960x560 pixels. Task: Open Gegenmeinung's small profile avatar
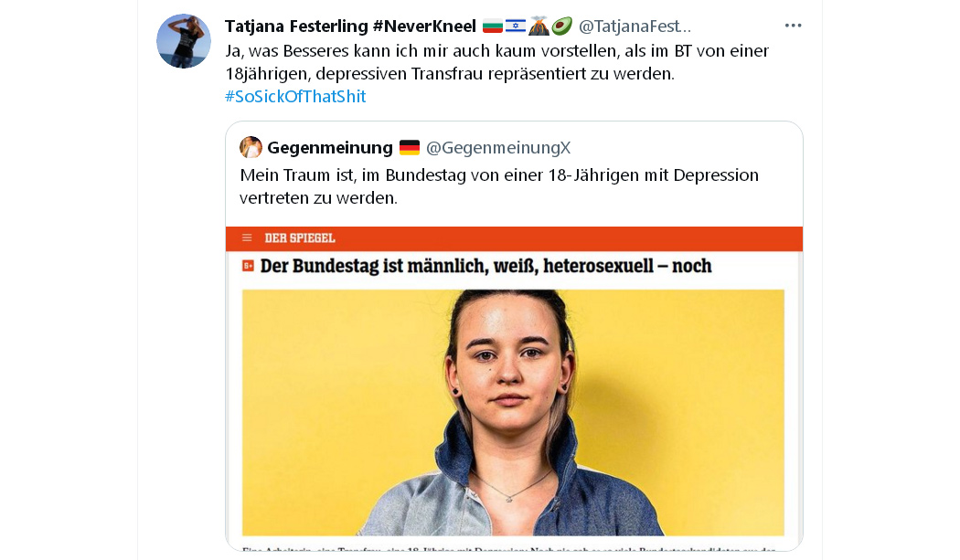click(251, 147)
